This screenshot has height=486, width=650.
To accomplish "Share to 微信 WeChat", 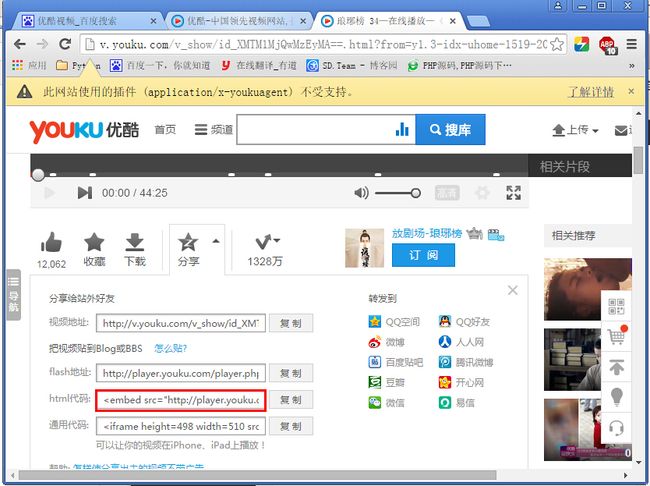I will coord(386,402).
